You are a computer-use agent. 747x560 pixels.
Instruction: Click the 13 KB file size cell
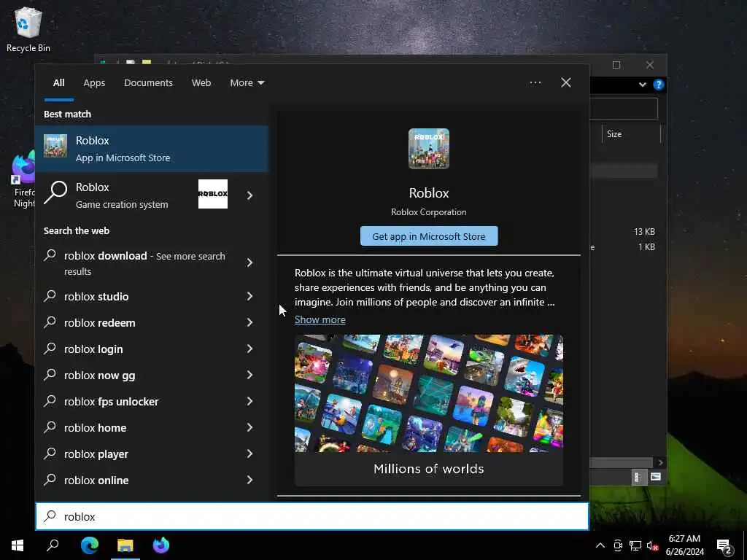(644, 231)
